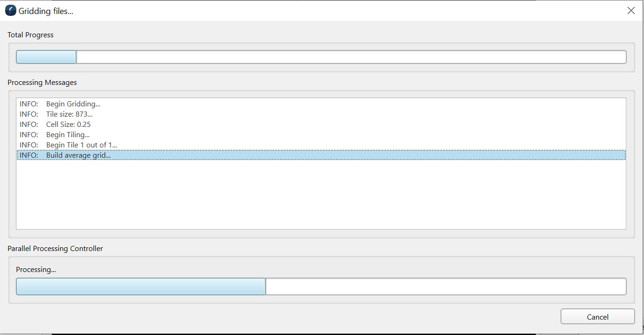Select 'Begin Tile 1 out of 1...' message
The image size is (644, 335).
pyautogui.click(x=81, y=145)
